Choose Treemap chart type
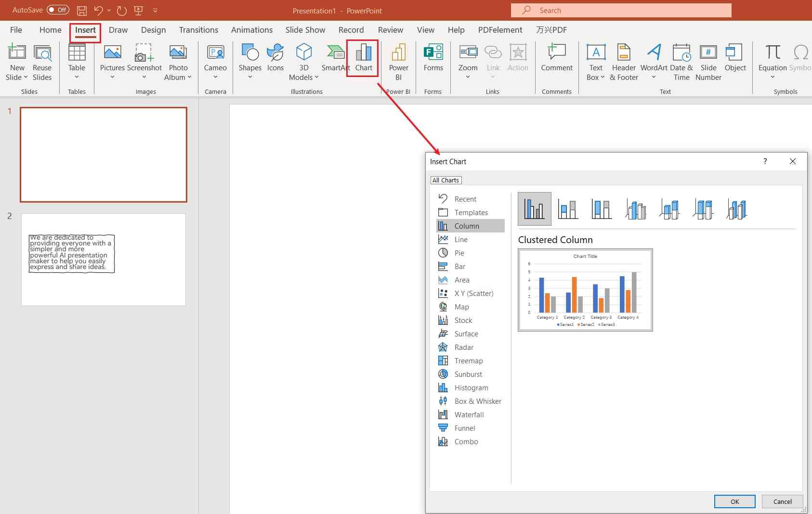The image size is (812, 514). [471, 360]
